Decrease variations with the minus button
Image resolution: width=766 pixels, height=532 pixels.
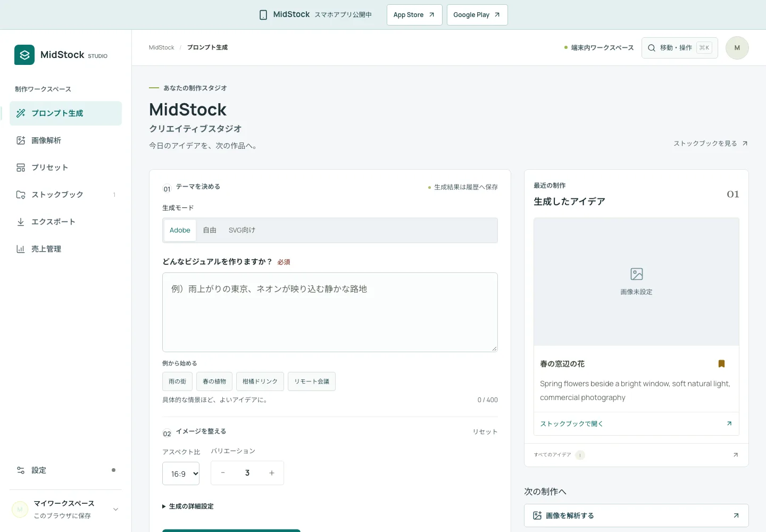click(223, 473)
